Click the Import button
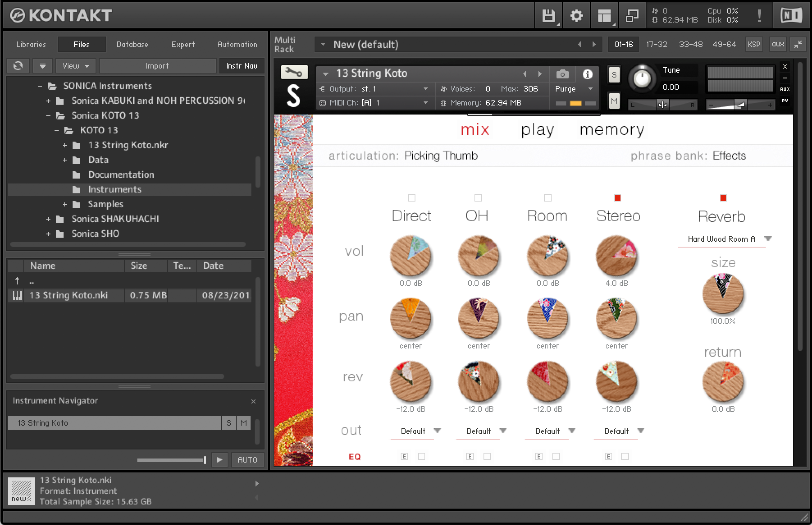This screenshot has height=525, width=812. tap(157, 66)
